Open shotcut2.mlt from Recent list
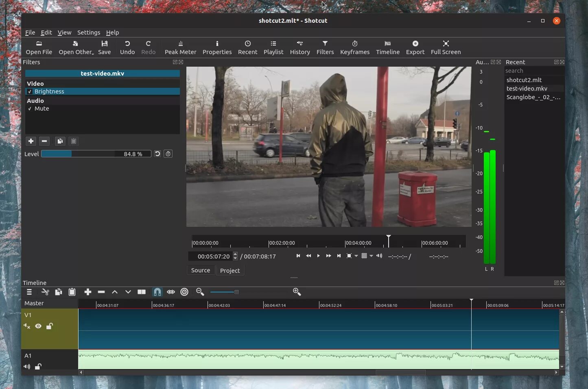The height and width of the screenshot is (389, 588). click(x=524, y=80)
